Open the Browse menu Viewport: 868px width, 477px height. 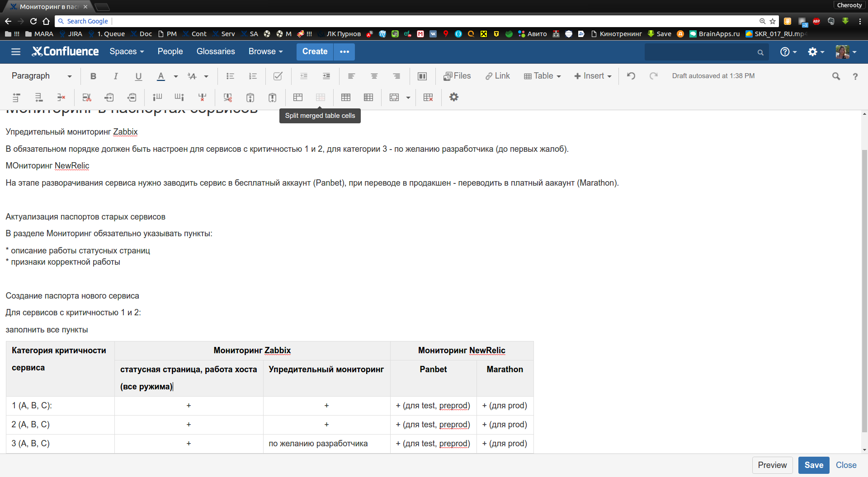click(x=266, y=51)
